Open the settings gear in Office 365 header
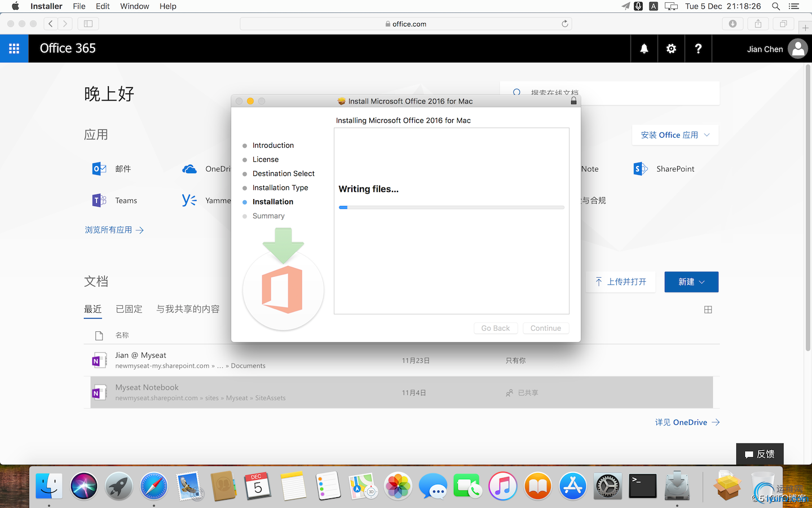Screen dimensions: 812x508 click(x=671, y=49)
